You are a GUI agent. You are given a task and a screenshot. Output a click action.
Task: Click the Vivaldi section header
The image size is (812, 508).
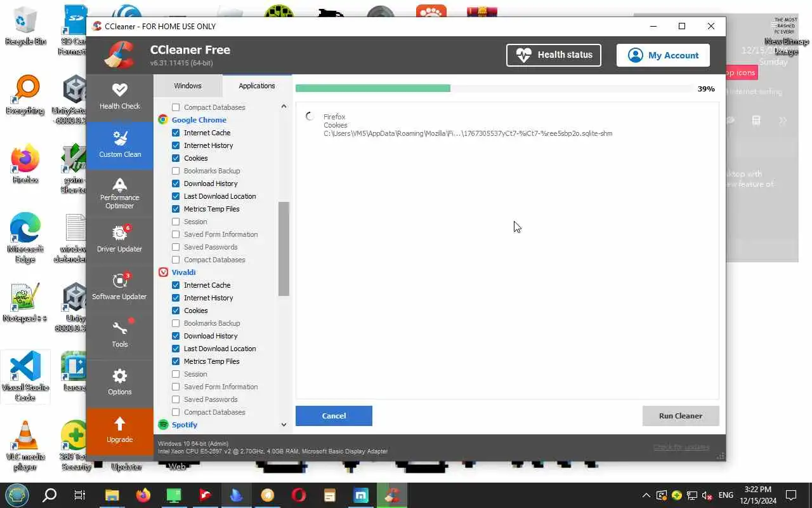click(x=183, y=272)
